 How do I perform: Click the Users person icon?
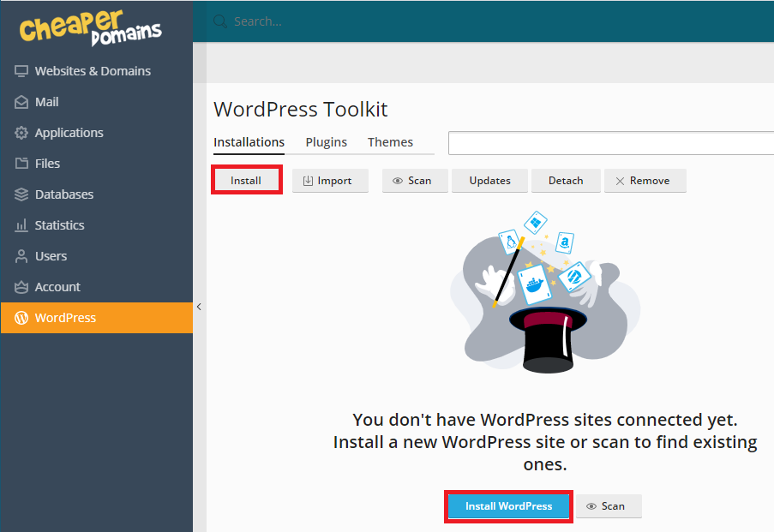[x=21, y=256]
